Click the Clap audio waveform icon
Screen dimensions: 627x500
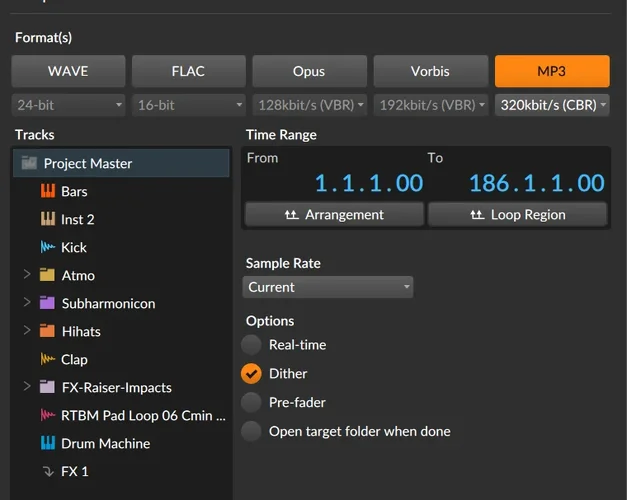[x=48, y=359]
